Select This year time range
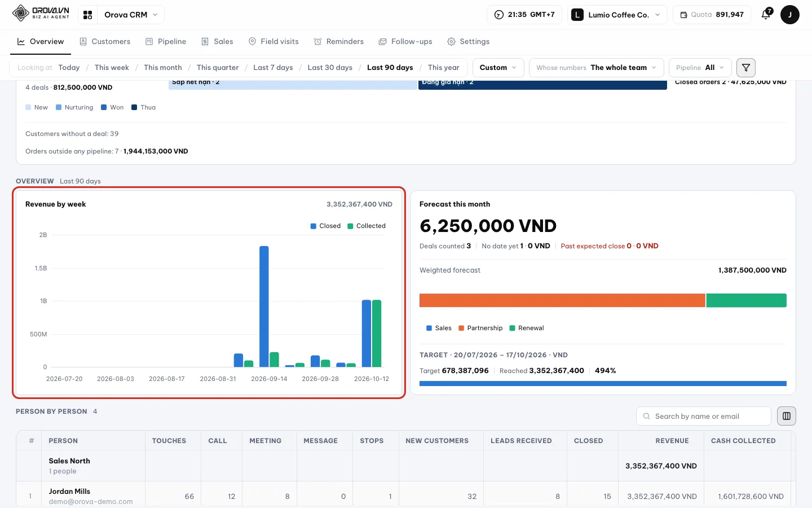This screenshot has width=812, height=508. [444, 68]
